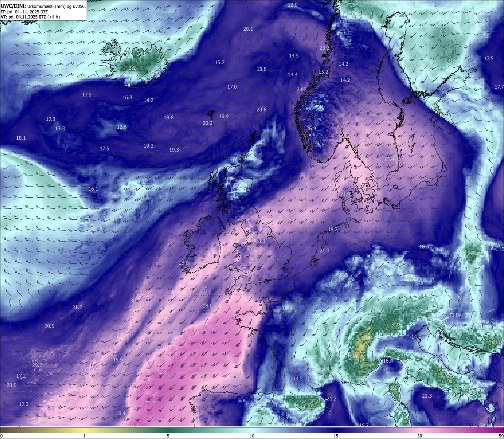Click the value 26.9 over southern Norway

click(311, 128)
